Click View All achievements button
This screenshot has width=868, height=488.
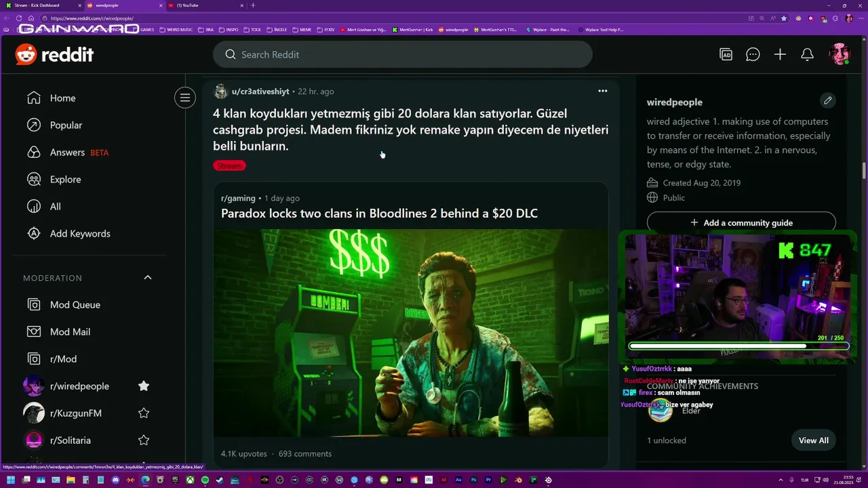[813, 441]
